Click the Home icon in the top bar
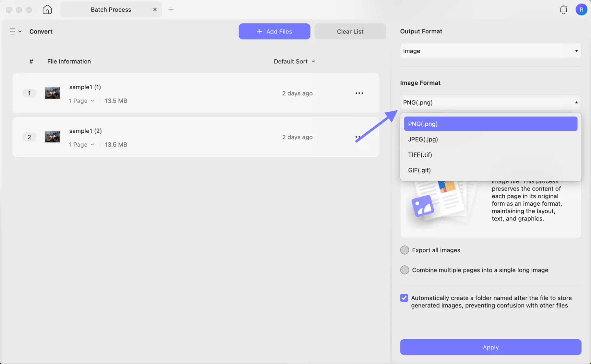591x364 pixels. click(47, 9)
